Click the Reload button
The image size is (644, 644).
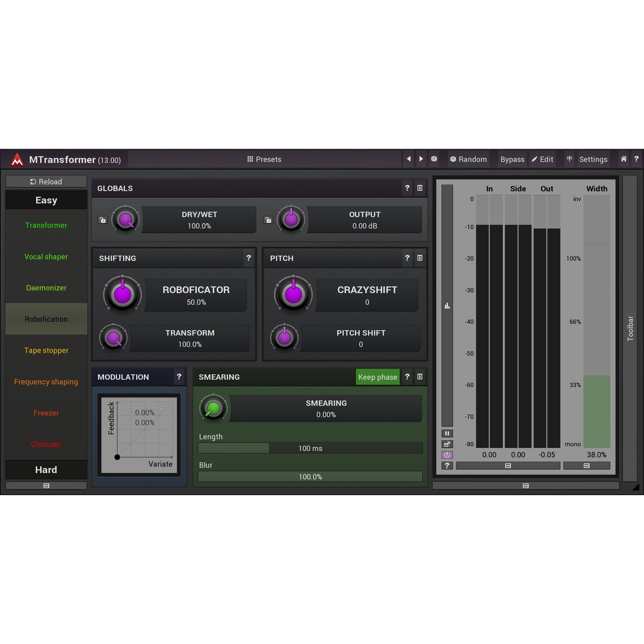click(x=46, y=181)
